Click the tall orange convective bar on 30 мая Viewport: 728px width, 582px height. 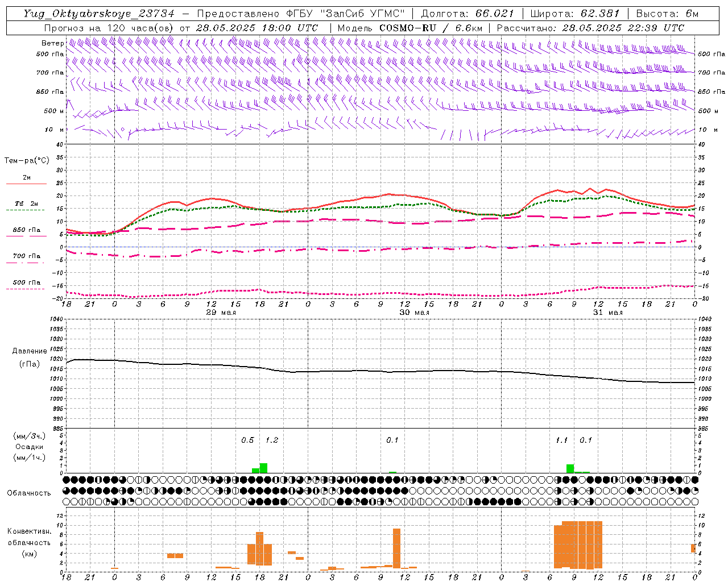coord(396,548)
